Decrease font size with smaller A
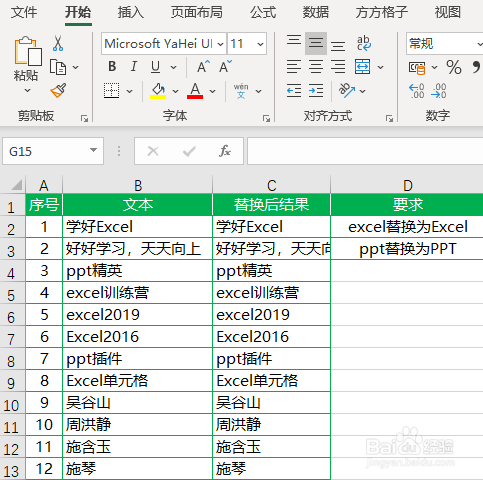Image resolution: width=483 pixels, height=480 pixels. tap(225, 67)
